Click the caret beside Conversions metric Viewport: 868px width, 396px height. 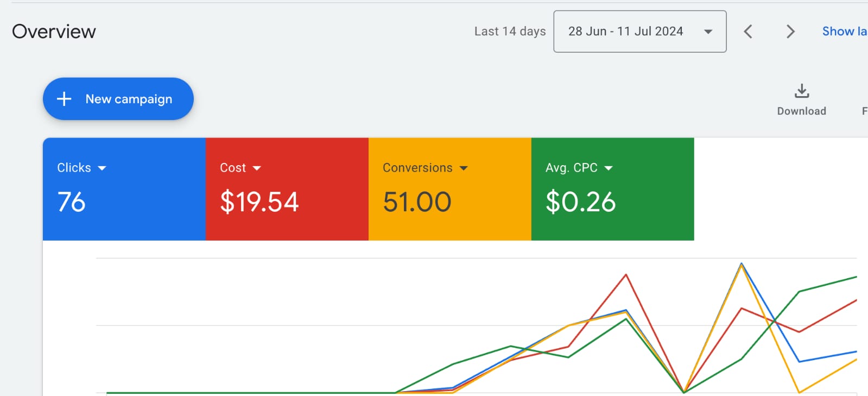[x=464, y=168]
